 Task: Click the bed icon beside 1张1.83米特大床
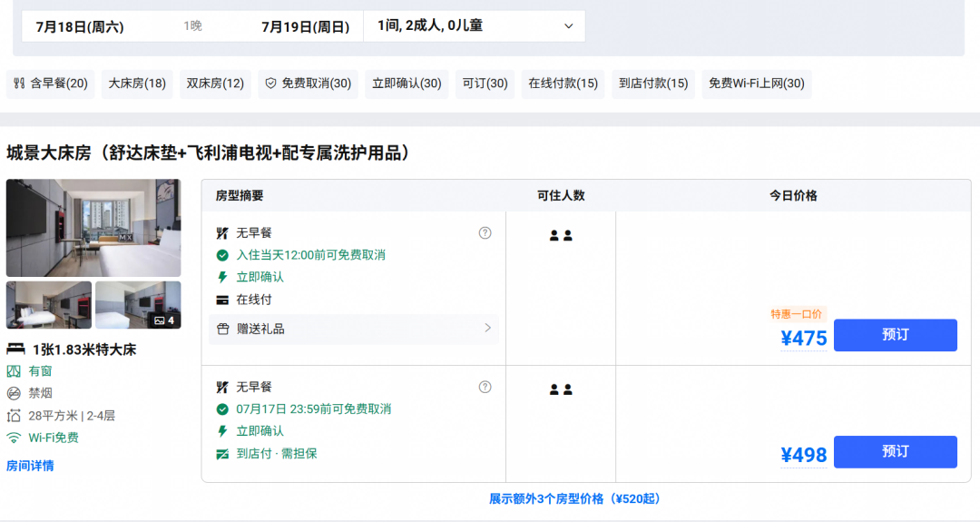pos(15,349)
